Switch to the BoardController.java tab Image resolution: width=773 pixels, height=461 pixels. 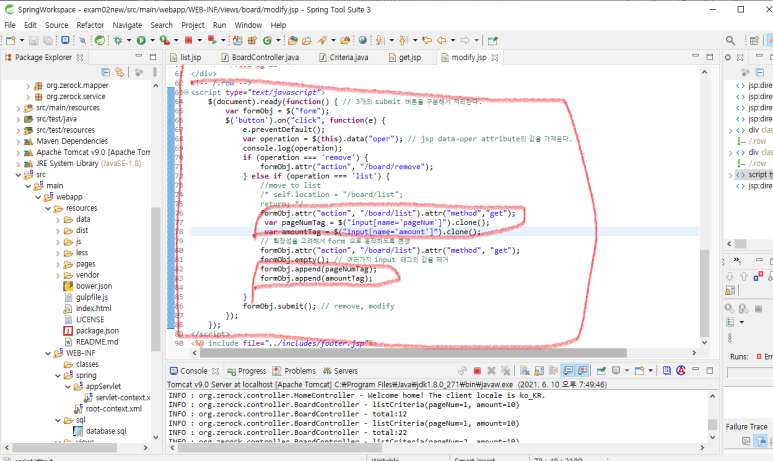tap(260, 58)
